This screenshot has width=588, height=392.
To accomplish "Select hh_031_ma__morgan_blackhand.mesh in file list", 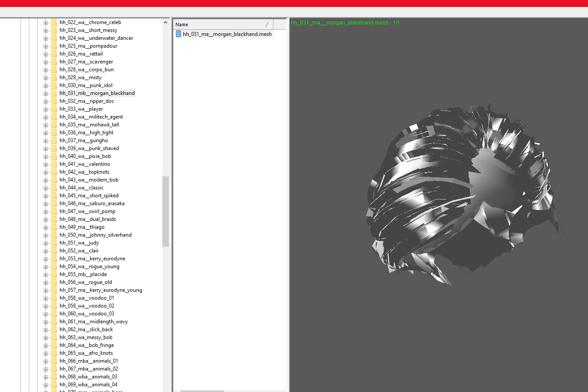I will (x=227, y=34).
